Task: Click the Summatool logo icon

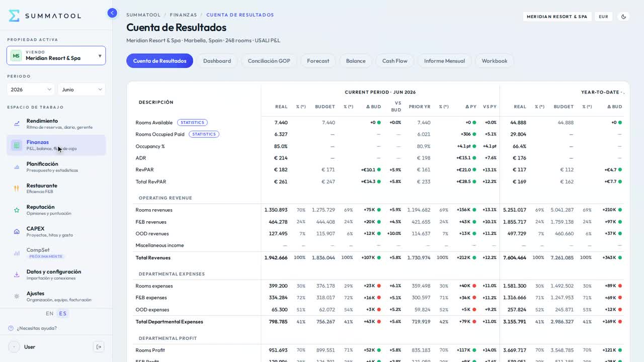Action: pos(14,16)
